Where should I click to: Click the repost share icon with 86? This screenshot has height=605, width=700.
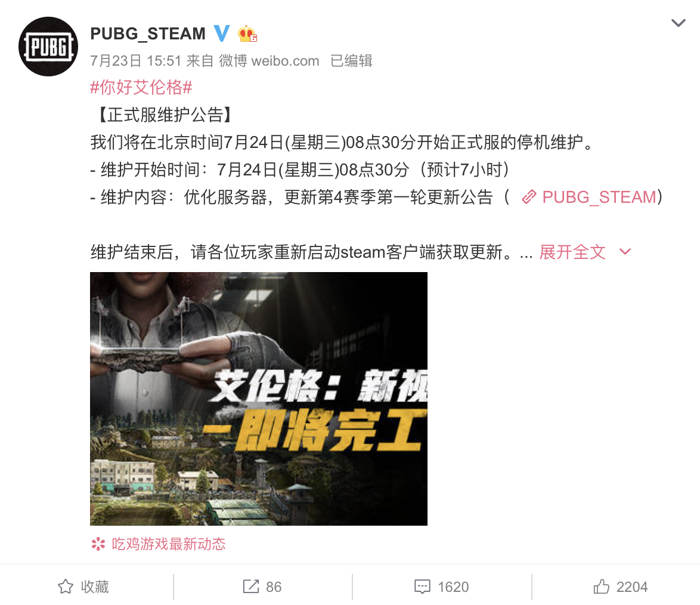[251, 587]
